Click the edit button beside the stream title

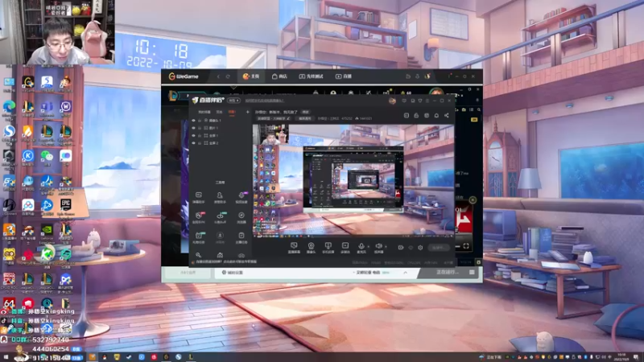click(x=306, y=112)
